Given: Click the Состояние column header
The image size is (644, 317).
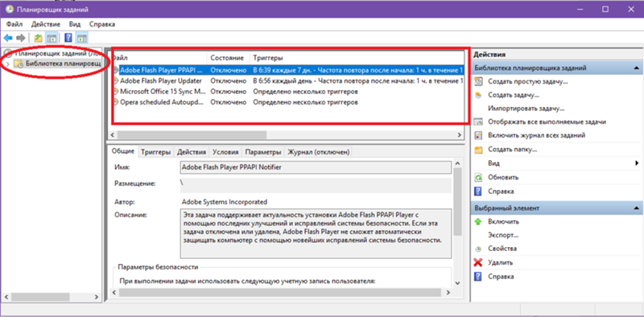Looking at the screenshot, I should click(228, 58).
